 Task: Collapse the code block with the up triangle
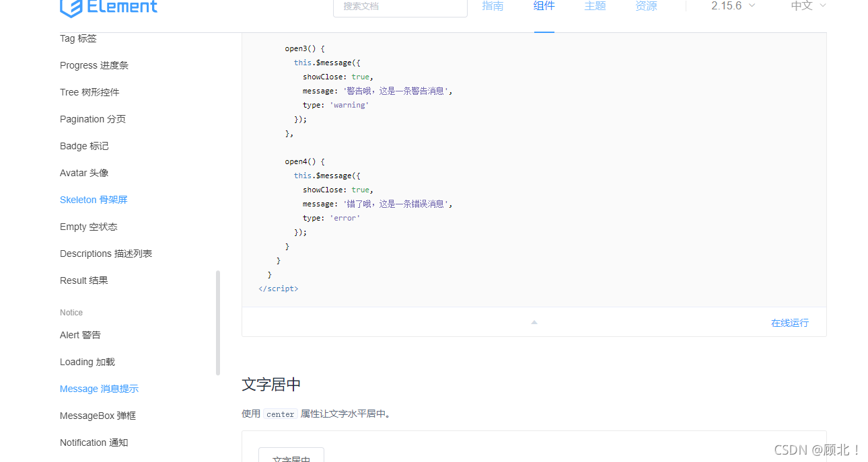click(x=534, y=322)
